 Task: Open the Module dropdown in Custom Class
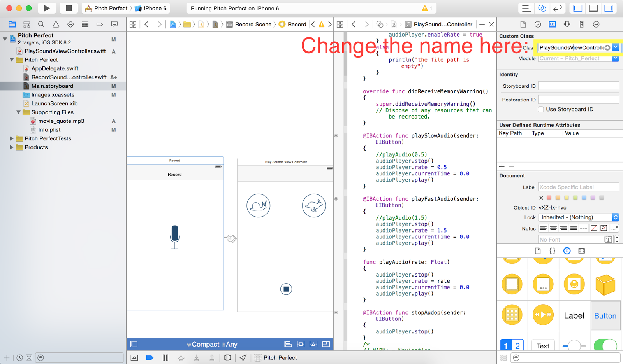[615, 58]
